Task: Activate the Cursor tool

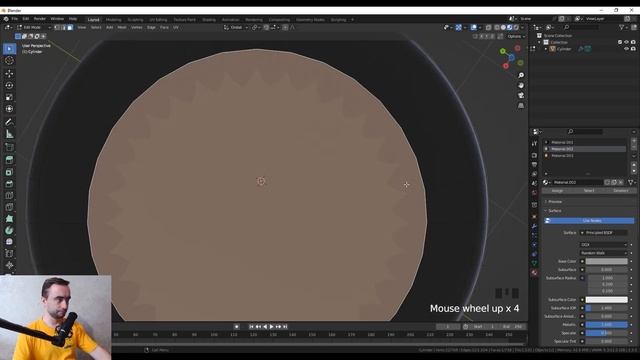Action: (9, 60)
